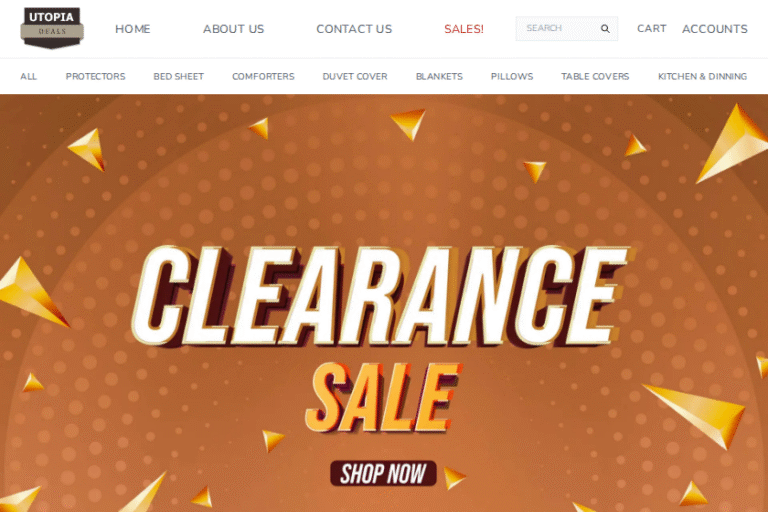The image size is (768, 512).
Task: Browse the Protectors category
Action: tap(96, 76)
